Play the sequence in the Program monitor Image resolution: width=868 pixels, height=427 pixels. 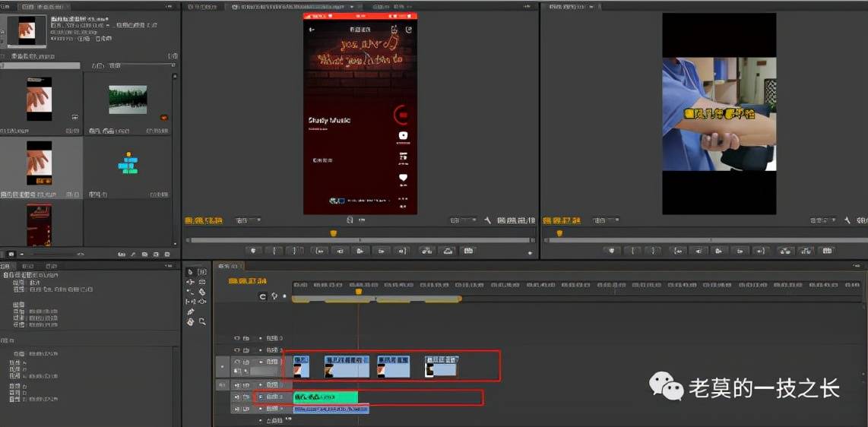718,251
